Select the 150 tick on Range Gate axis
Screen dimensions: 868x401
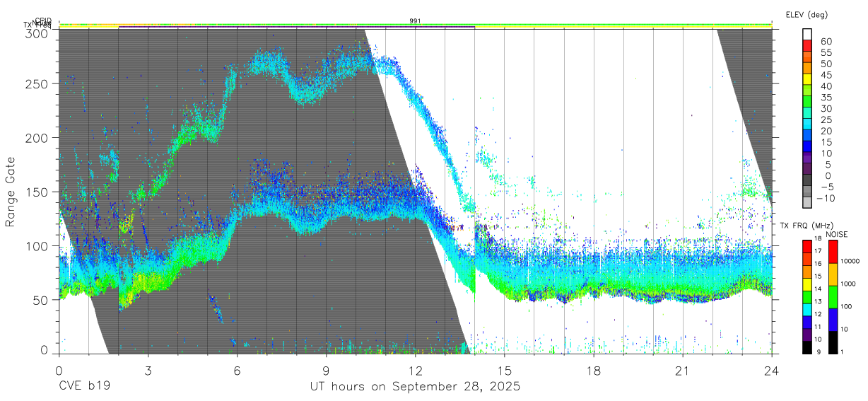click(37, 192)
